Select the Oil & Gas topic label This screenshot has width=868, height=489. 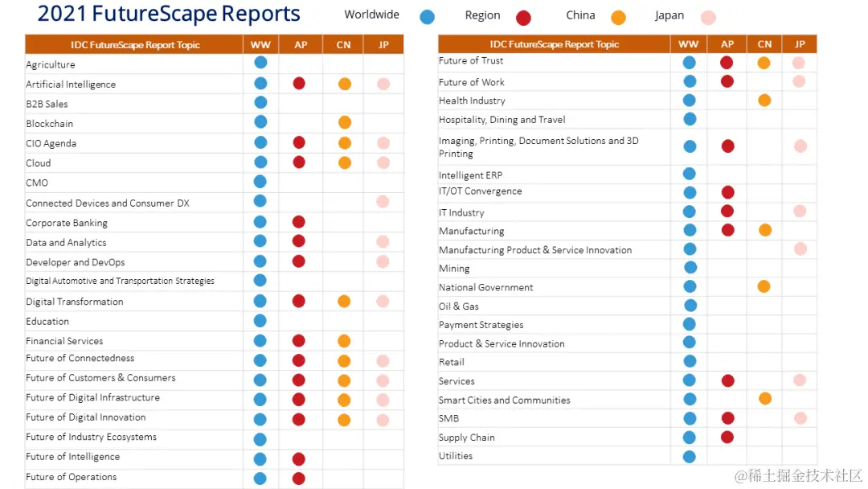459,306
